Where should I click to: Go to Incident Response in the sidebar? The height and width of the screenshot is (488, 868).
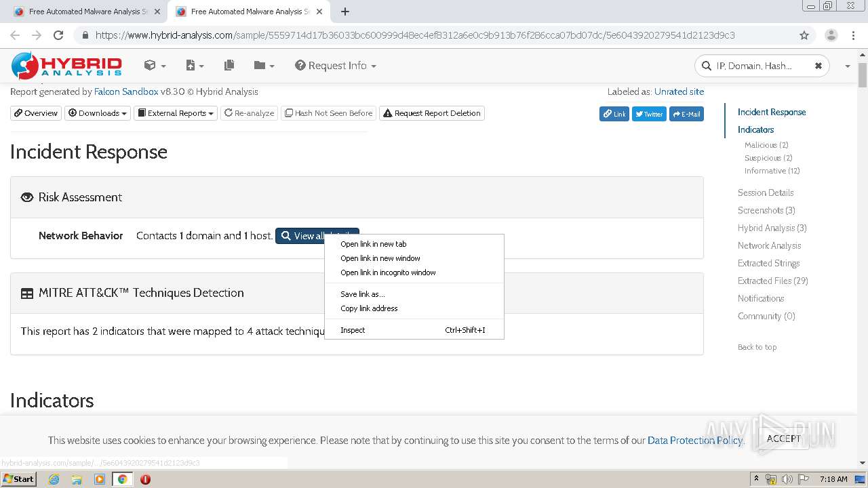(772, 112)
